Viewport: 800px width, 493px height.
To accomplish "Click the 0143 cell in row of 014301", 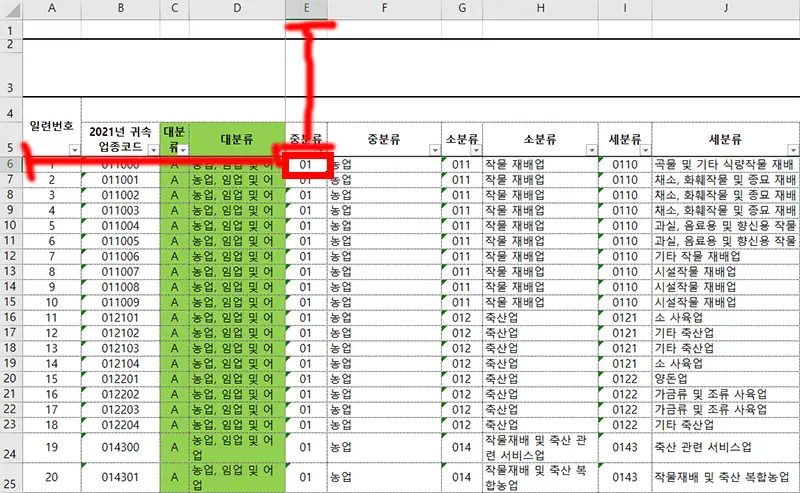I will pos(625,478).
